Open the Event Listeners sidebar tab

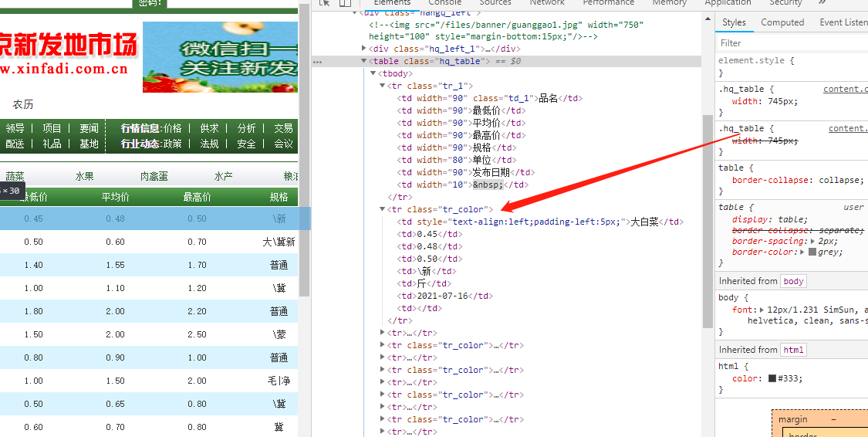tap(843, 22)
